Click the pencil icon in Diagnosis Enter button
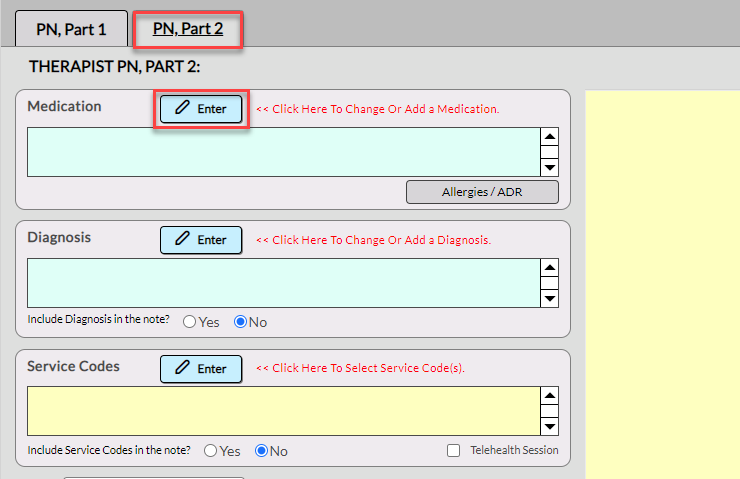 click(x=182, y=240)
